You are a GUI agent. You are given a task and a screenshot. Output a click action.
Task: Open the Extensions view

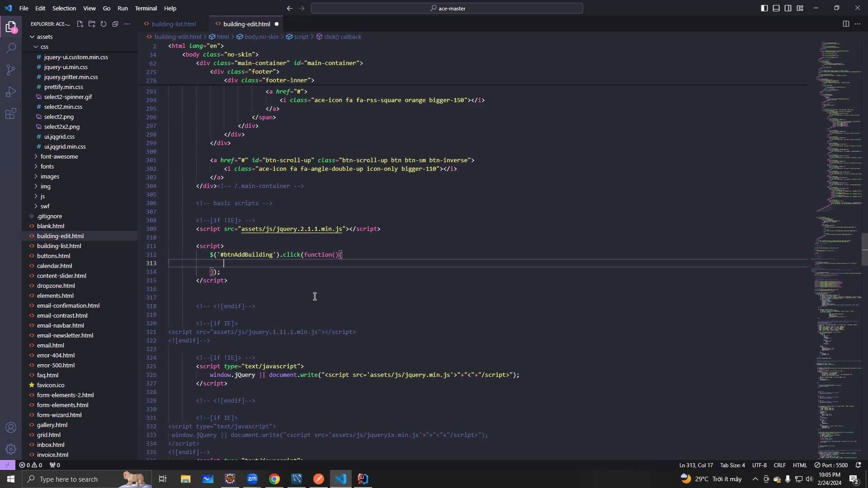11,113
